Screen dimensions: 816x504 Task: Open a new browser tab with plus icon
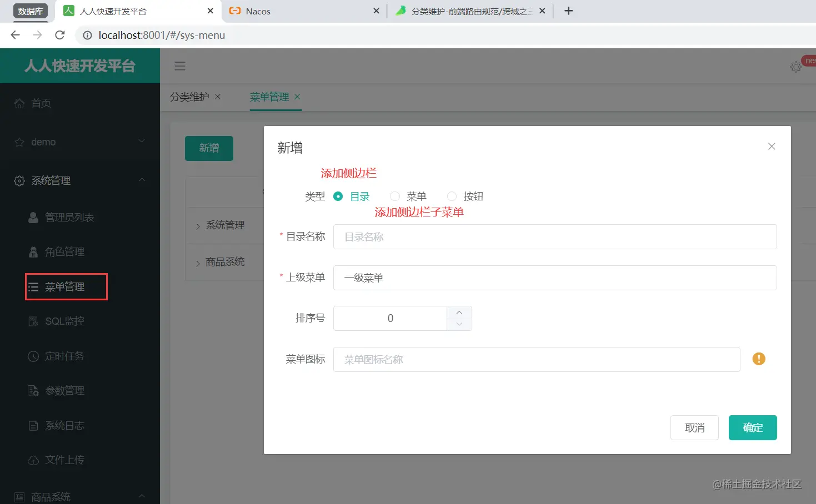(x=568, y=11)
